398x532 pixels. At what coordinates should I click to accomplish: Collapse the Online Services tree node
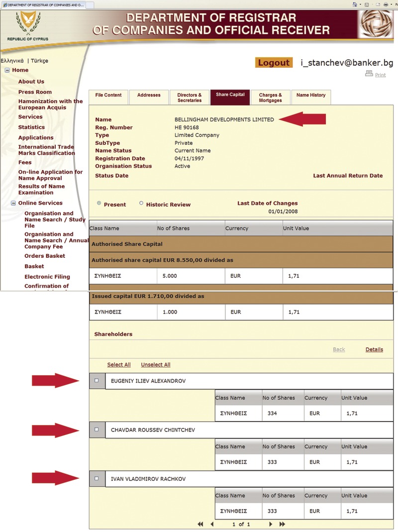click(x=13, y=203)
